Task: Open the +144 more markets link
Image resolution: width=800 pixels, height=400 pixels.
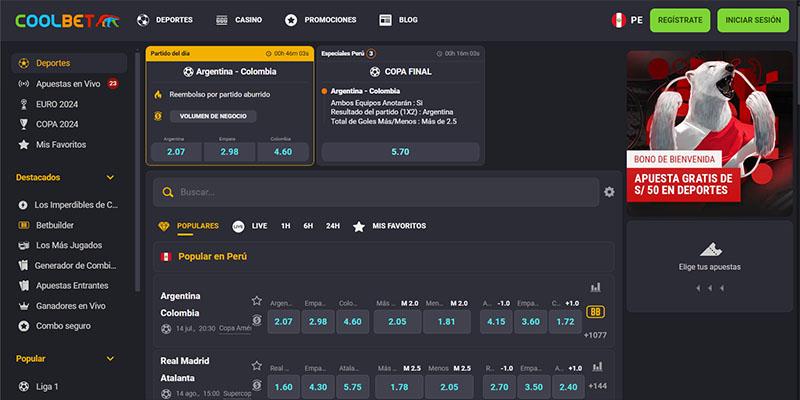Action: click(x=597, y=386)
